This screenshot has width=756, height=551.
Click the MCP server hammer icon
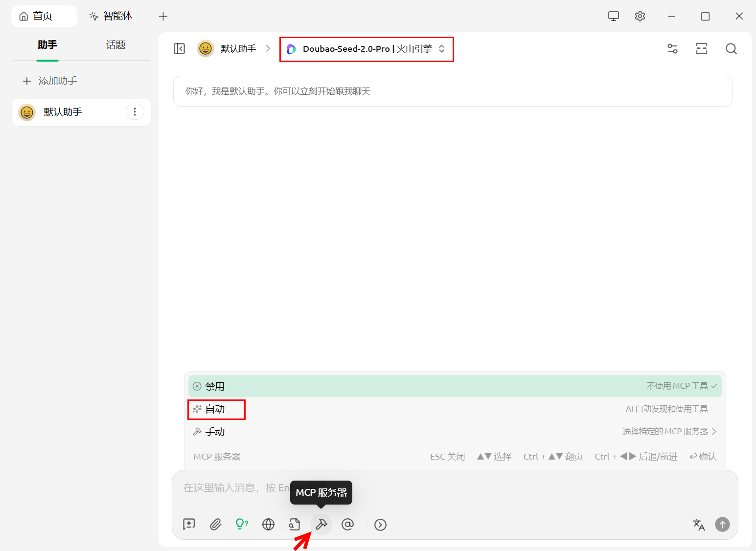click(321, 525)
